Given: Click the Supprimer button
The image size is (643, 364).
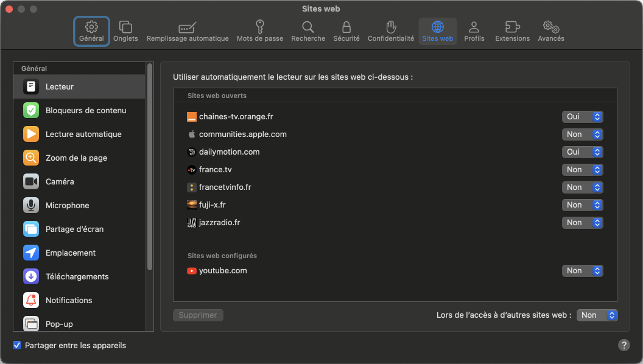Looking at the screenshot, I should click(198, 315).
